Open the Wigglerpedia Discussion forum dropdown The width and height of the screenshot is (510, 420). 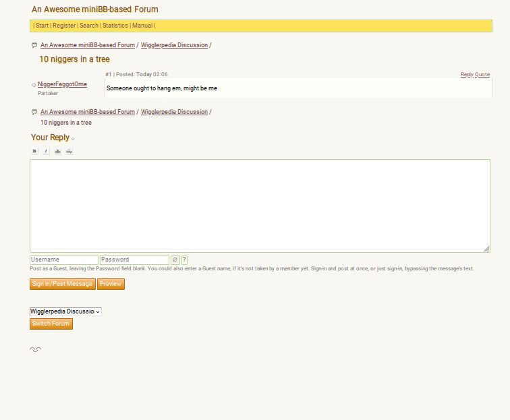pos(65,311)
